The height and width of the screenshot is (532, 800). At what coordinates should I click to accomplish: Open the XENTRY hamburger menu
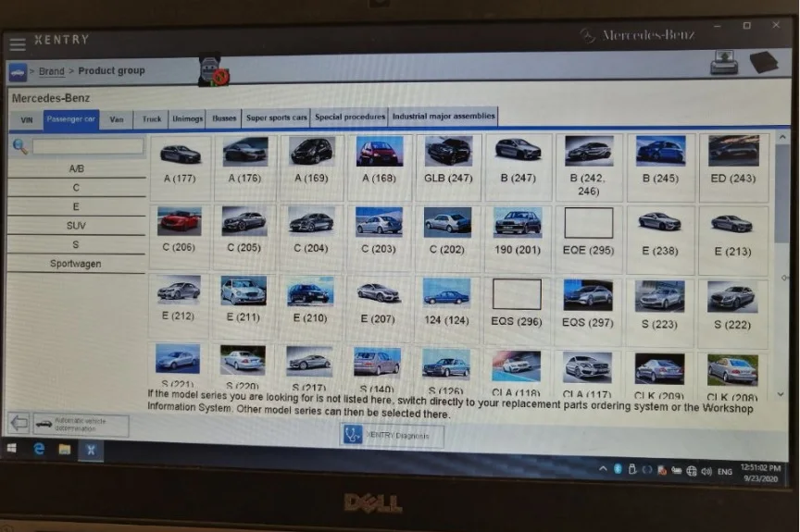pyautogui.click(x=18, y=43)
